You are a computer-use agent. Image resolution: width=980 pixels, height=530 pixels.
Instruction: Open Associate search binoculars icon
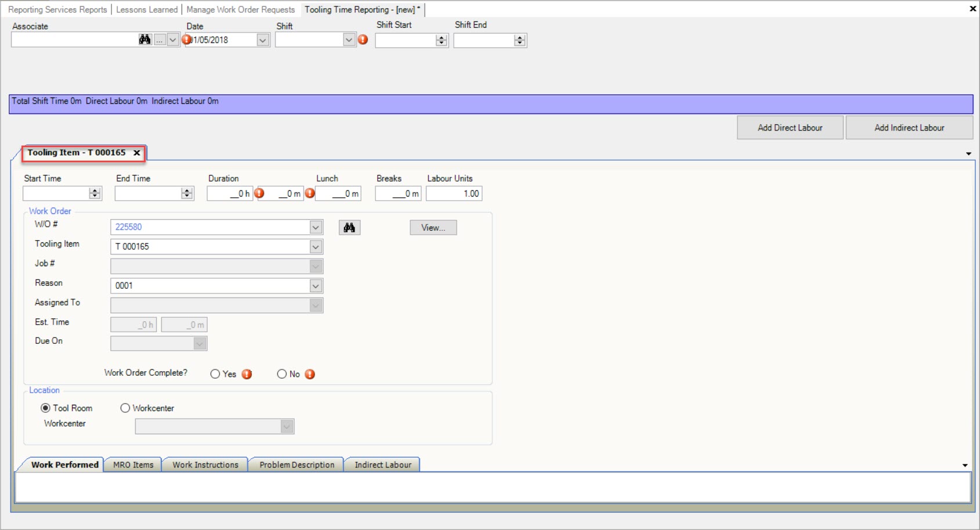click(144, 39)
